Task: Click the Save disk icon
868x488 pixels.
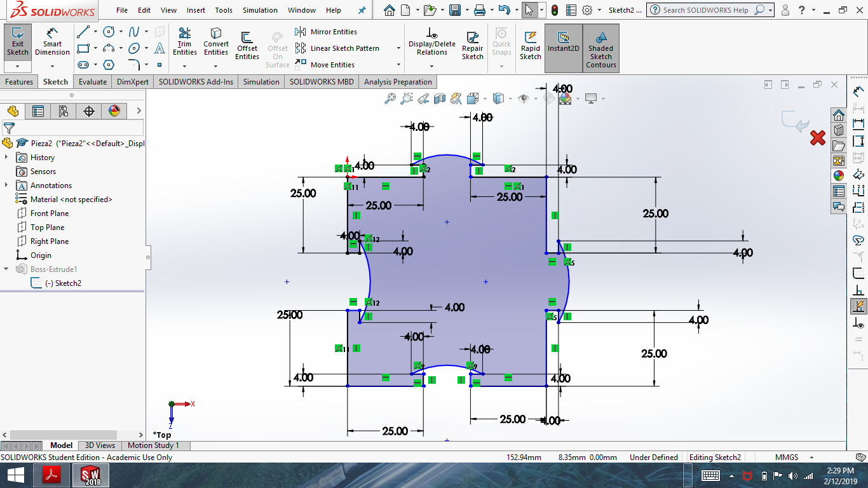Action: (x=454, y=10)
